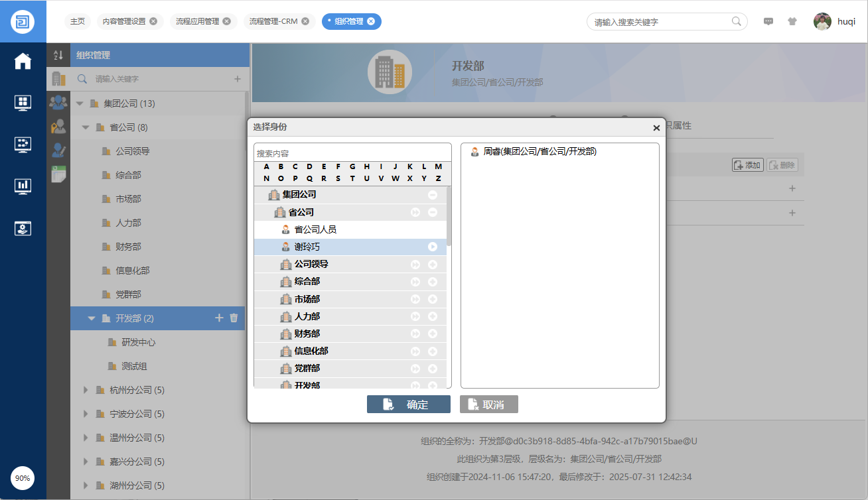The width and height of the screenshot is (868, 500).
Task: Click the double-arrow icon on dialog's 综合部 row
Action: pyautogui.click(x=416, y=282)
